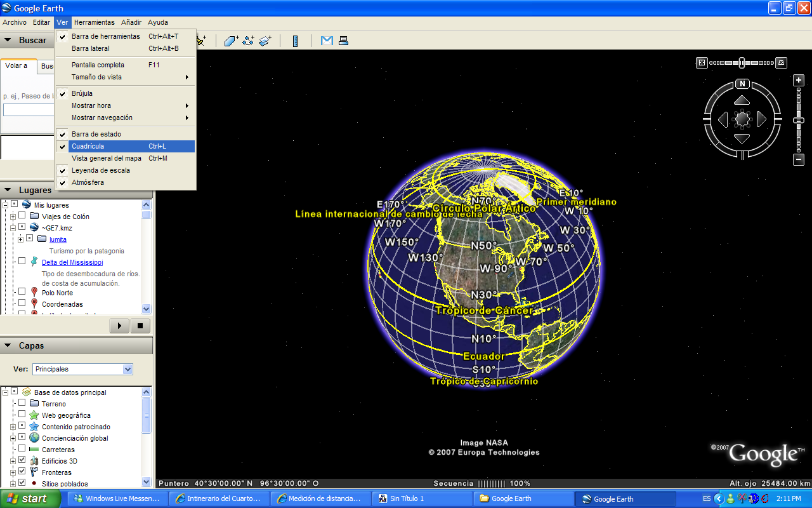This screenshot has width=812, height=508.
Task: Expand the Contenido patrocinado node
Action: point(13,427)
